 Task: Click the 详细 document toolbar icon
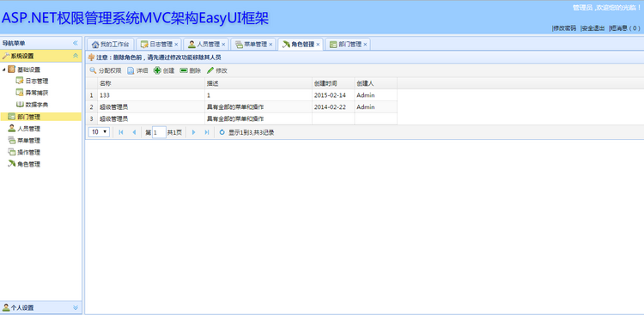131,70
